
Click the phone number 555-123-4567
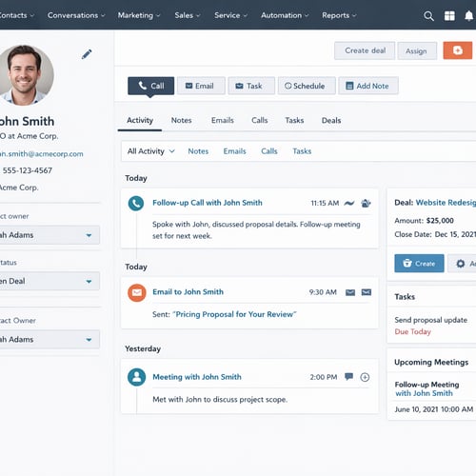(x=28, y=170)
